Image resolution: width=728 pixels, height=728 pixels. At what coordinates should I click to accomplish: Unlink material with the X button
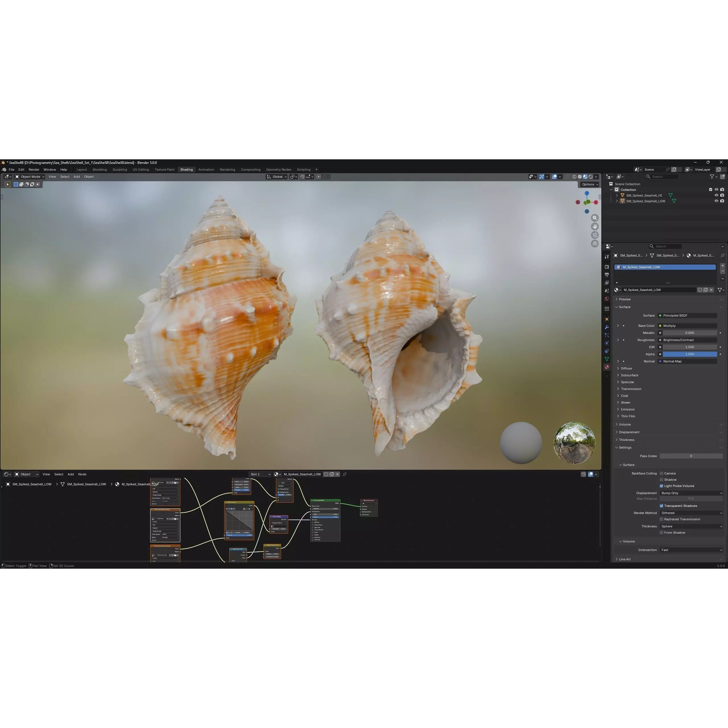[x=711, y=290]
